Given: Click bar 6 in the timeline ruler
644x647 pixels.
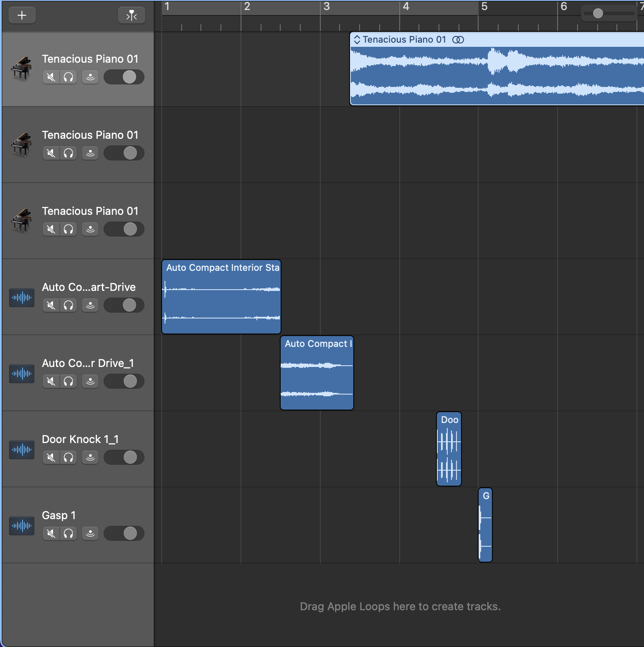Looking at the screenshot, I should point(564,7).
